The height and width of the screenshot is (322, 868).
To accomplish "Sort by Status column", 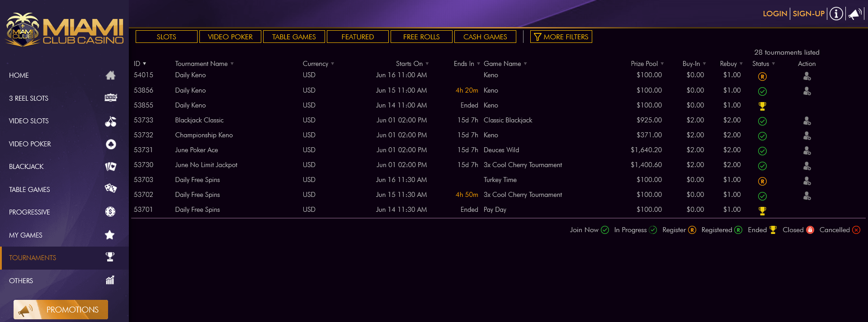I will tap(764, 64).
